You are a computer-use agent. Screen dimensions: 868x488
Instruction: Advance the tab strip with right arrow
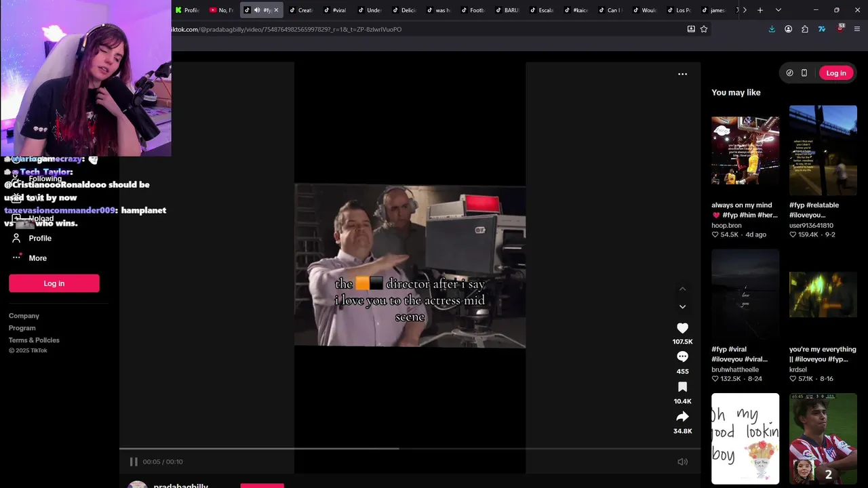tap(745, 10)
